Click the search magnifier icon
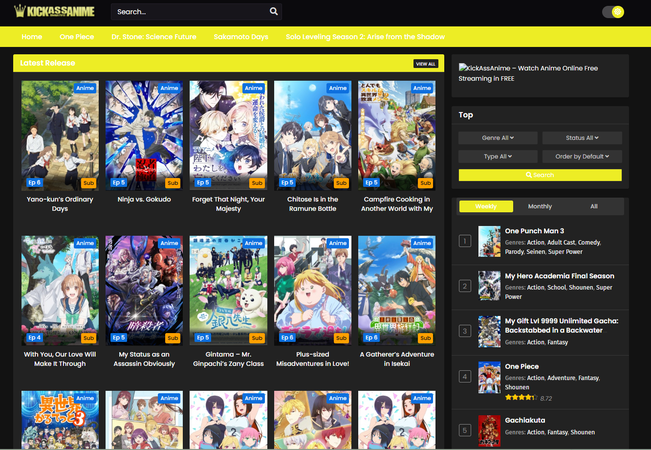This screenshot has height=450, width=651. click(x=274, y=11)
